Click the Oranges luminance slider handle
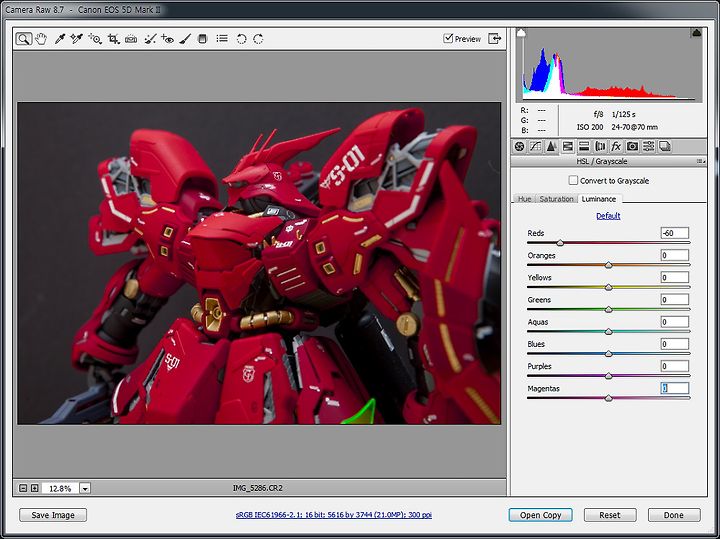The height and width of the screenshot is (539, 720). click(608, 265)
